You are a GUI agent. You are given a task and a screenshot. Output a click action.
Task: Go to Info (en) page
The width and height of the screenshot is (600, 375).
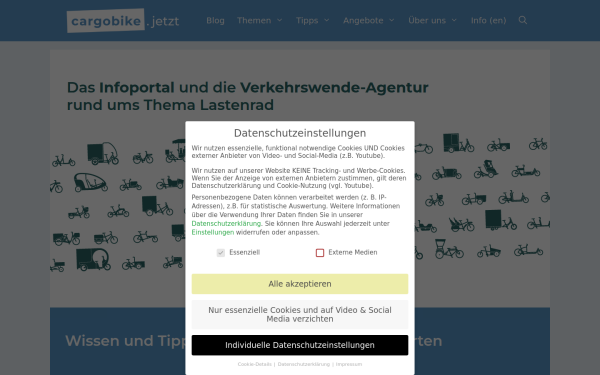[488, 21]
